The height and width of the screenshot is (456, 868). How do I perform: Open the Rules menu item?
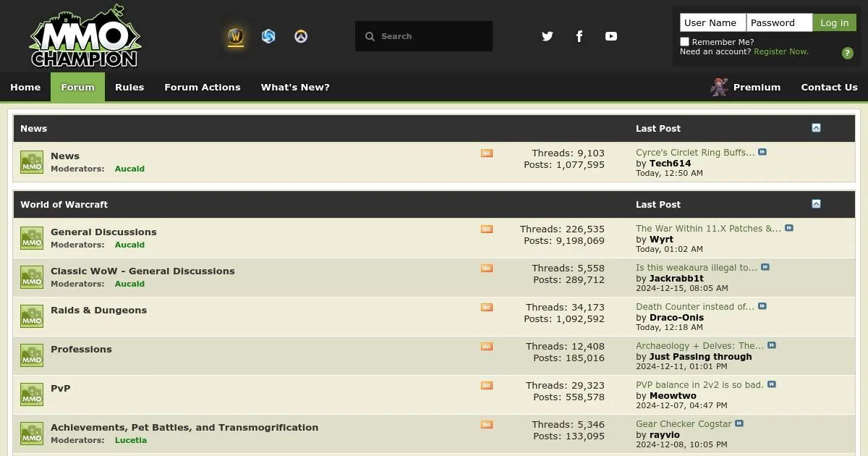coord(129,87)
